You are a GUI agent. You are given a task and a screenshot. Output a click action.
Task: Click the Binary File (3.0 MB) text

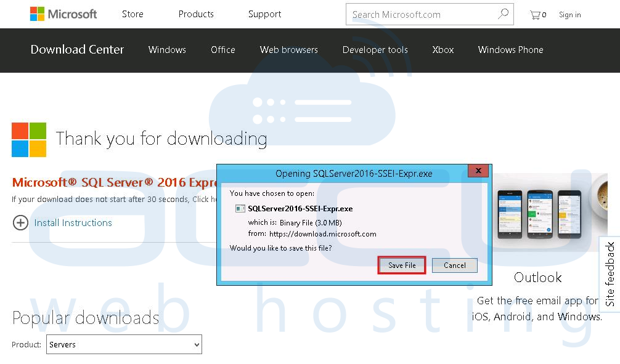(x=311, y=223)
